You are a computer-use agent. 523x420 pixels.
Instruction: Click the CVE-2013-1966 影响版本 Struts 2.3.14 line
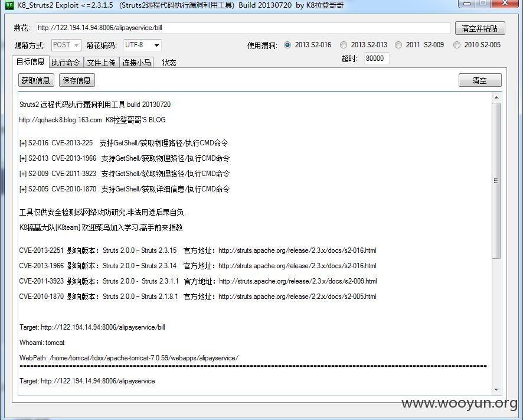pos(198,266)
